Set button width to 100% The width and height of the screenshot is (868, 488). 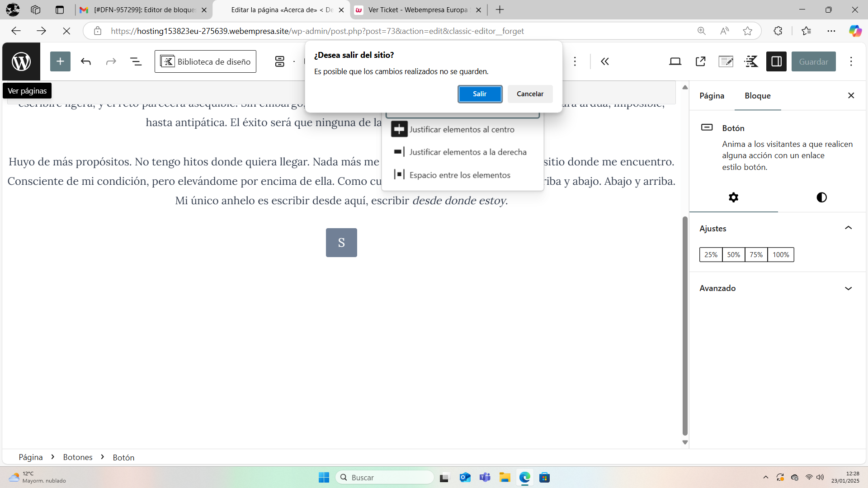(781, 255)
